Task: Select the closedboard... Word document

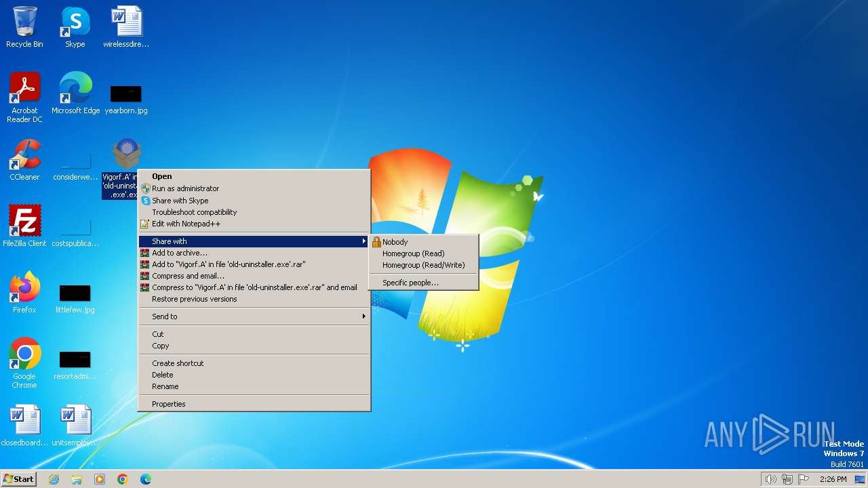Action: tap(24, 426)
